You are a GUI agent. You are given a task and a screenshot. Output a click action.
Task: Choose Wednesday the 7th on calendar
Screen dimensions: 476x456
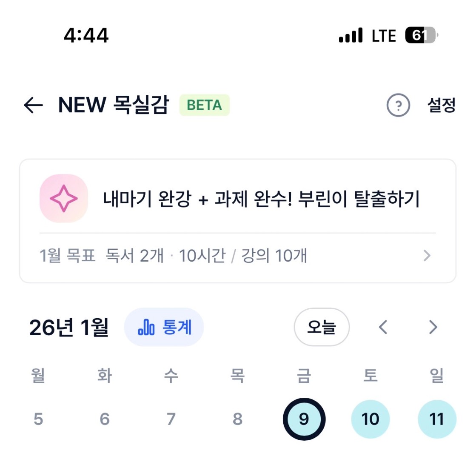[x=171, y=419]
